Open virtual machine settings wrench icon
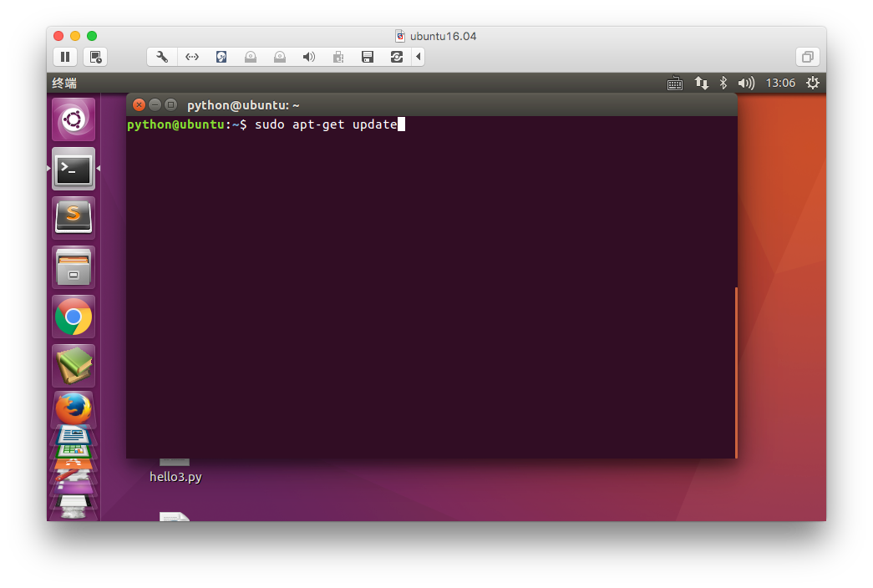873x588 pixels. 162,57
